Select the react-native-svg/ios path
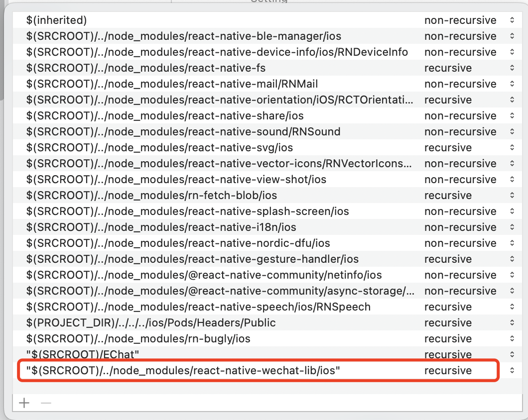This screenshot has width=528, height=420. pos(159,148)
